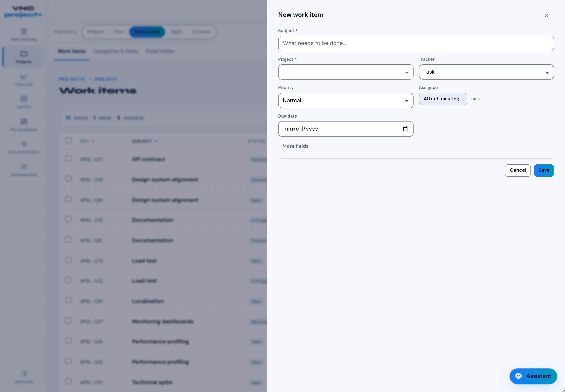Viewport: 565px width, 392px height.
Task: Open Financials in the sidebar
Action: (24, 80)
